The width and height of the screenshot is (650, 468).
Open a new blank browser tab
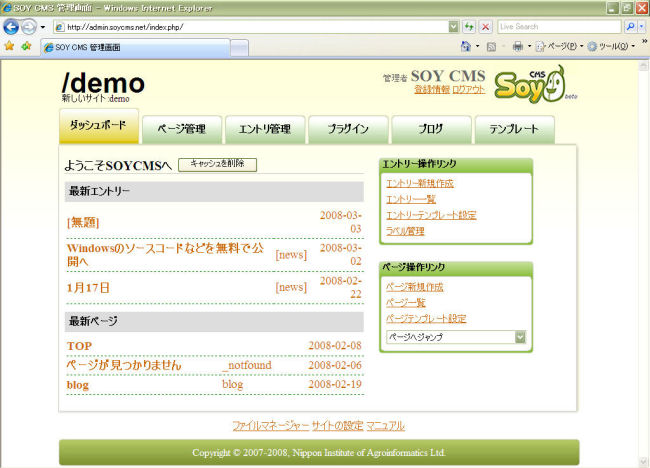(x=239, y=48)
